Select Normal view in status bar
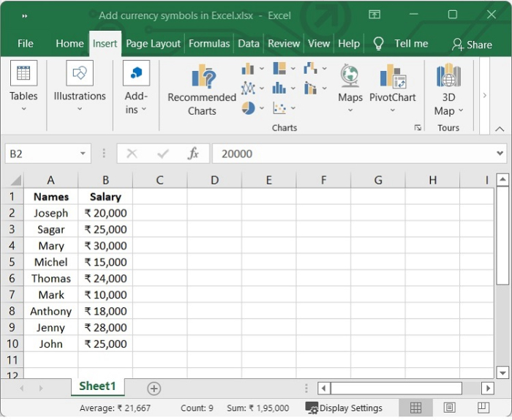The image size is (512, 420). pyautogui.click(x=415, y=408)
